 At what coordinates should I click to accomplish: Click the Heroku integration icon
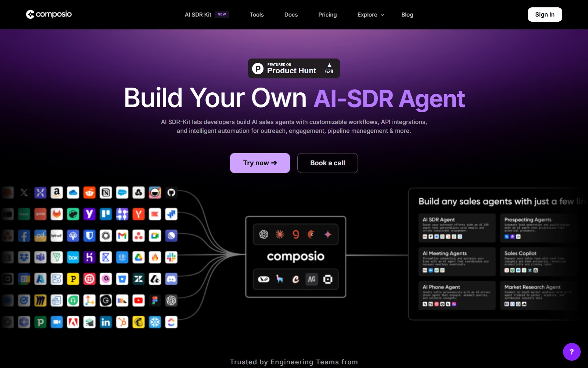point(89,257)
